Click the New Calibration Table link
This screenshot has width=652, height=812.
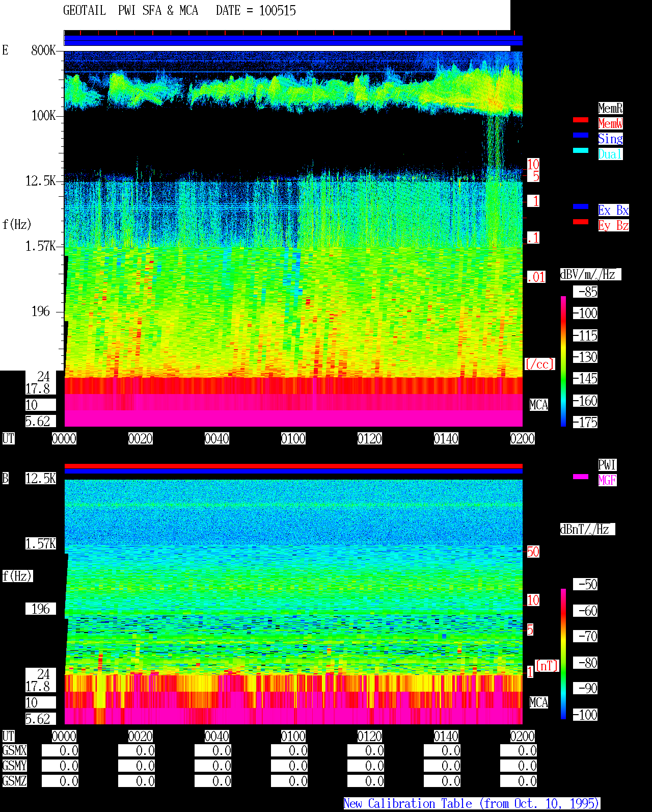(x=472, y=804)
